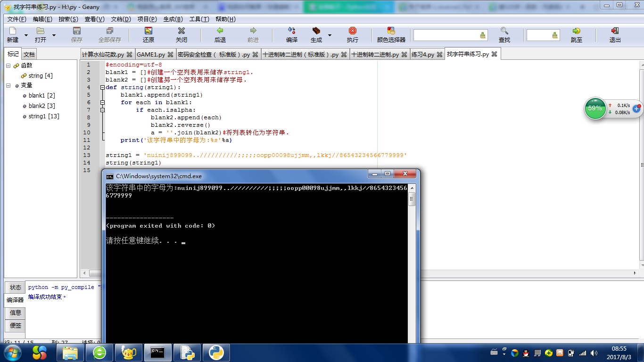Screen dimensions: 644x362
Task: Click the 查找 (Find) toolbar icon
Action: [504, 32]
